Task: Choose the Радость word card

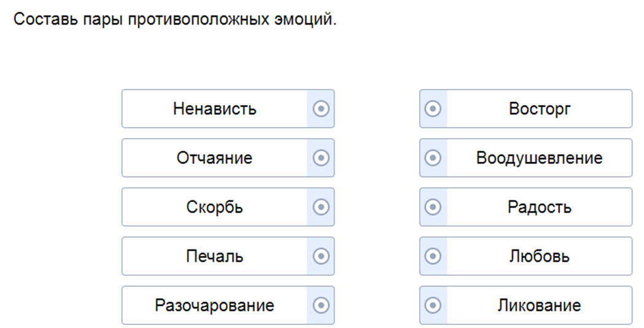Action: pos(540,207)
